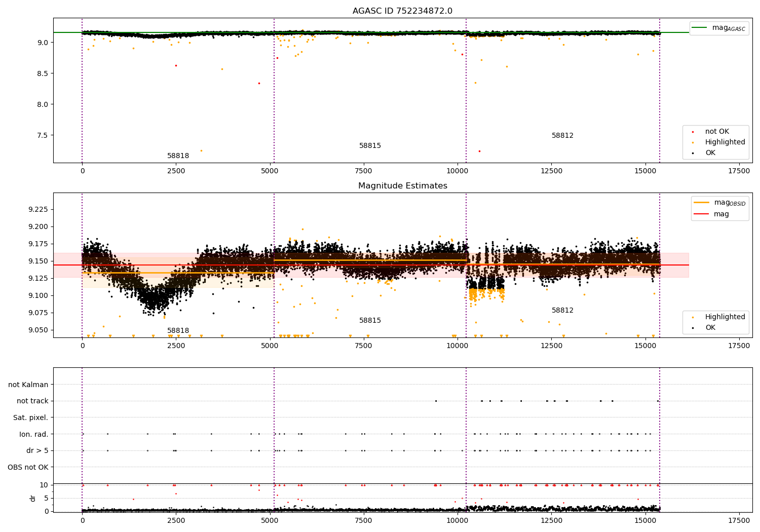Click y-axis tick "10" on the dr panel
The width and height of the screenshot is (760, 532).
pos(44,485)
